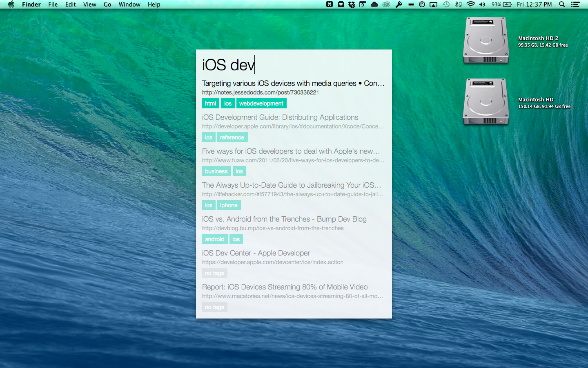Click the command-key icon in the menu bar
The width and height of the screenshot is (588, 368).
pos(330,4)
